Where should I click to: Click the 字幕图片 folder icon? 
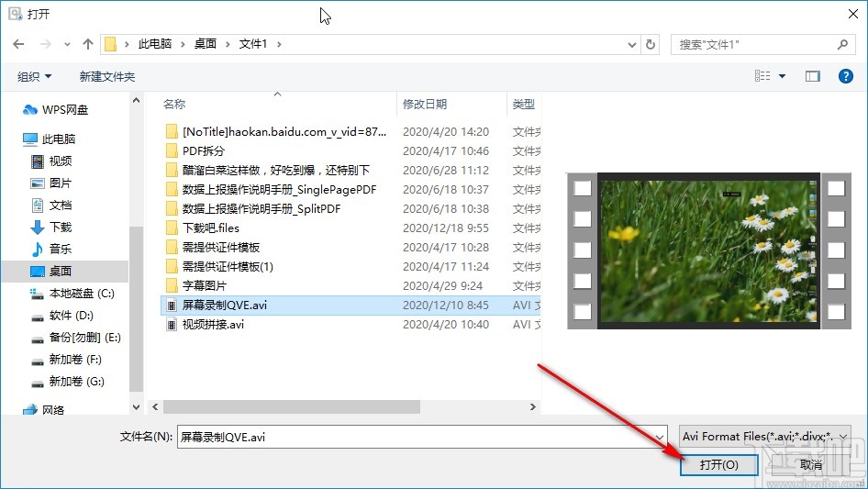(x=172, y=285)
